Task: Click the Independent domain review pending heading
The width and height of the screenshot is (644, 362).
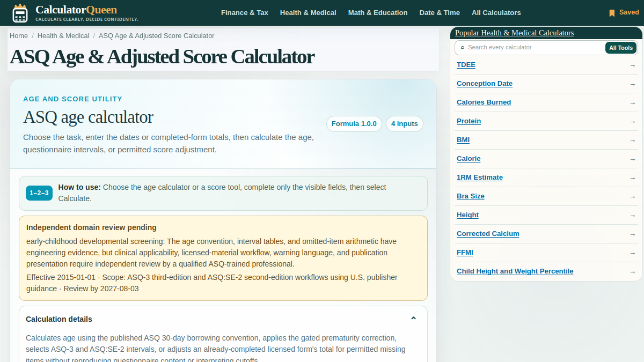Action: tap(91, 227)
